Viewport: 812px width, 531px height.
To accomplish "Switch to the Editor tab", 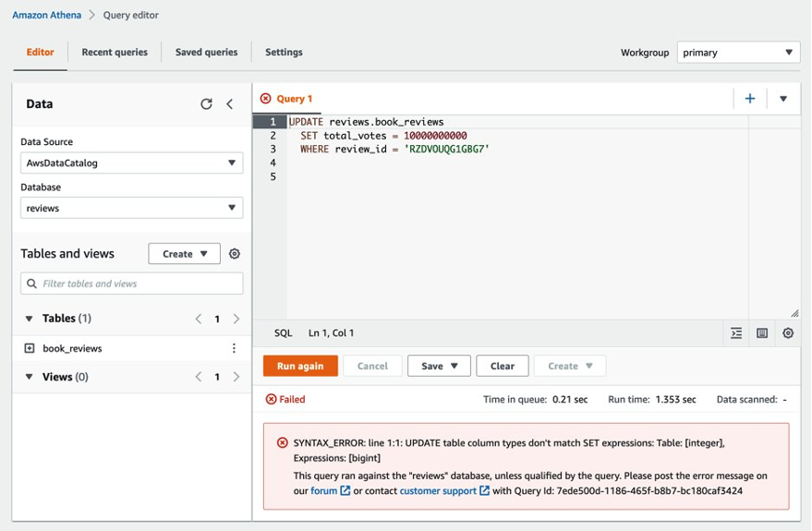I will [41, 53].
